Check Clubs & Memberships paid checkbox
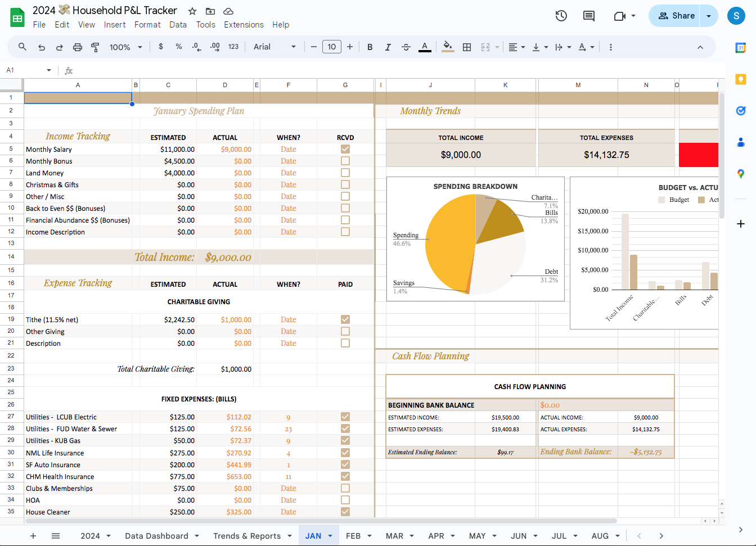 [x=345, y=488]
